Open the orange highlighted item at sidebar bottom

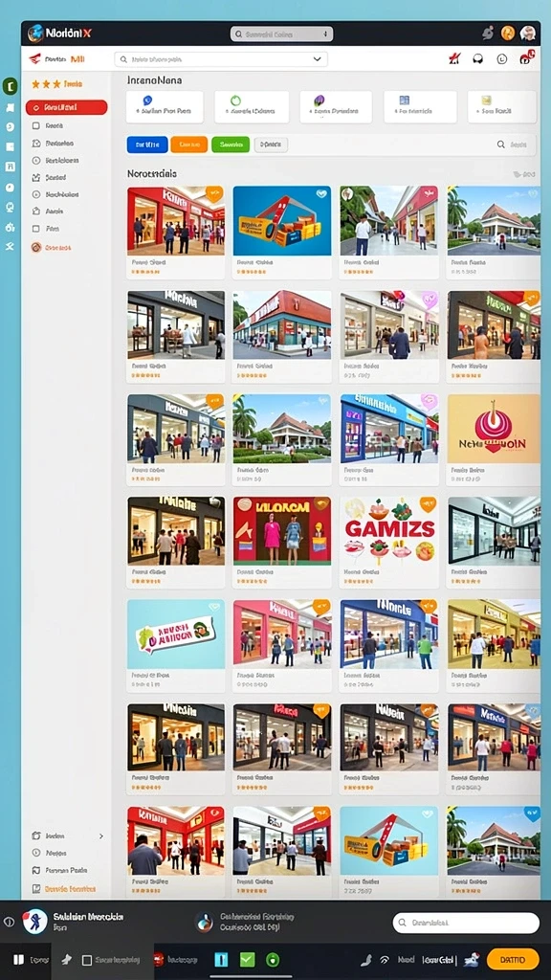tap(65, 888)
